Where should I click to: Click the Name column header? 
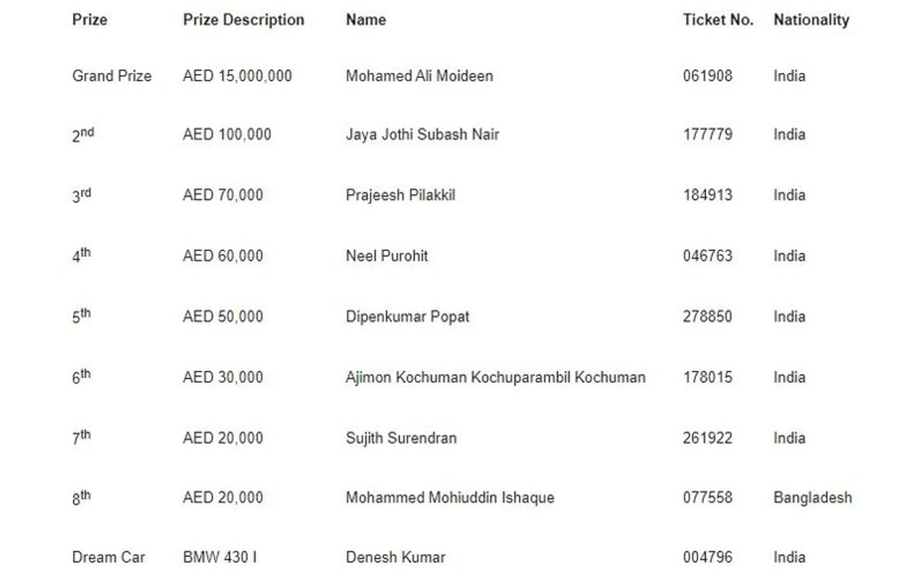pos(365,20)
